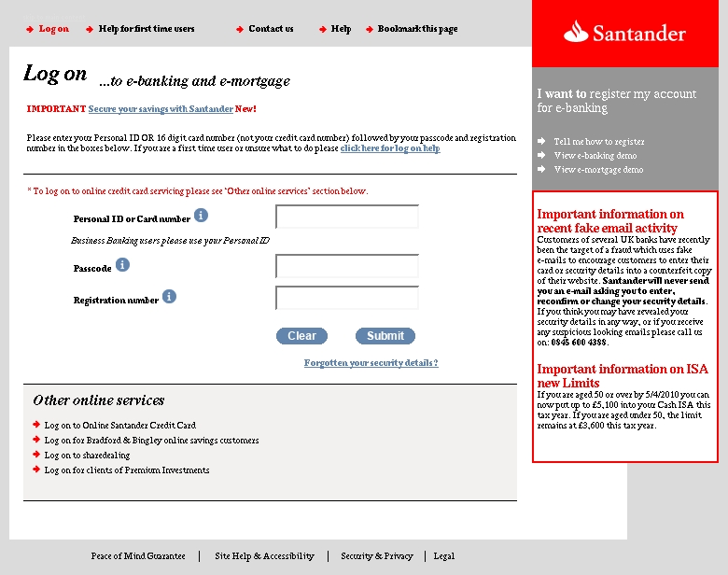Viewport: 728px width, 575px height.
Task: Go to Contact us
Action: click(x=272, y=29)
